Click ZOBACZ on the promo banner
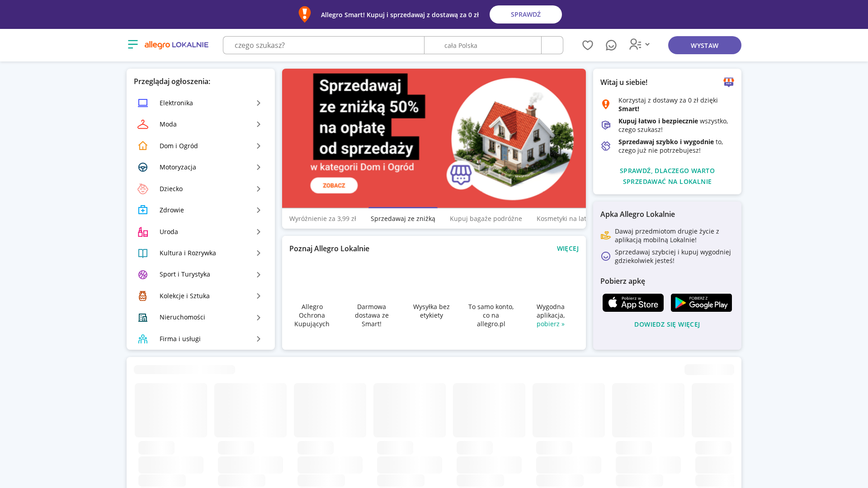Viewport: 868px width, 488px height. click(x=334, y=185)
